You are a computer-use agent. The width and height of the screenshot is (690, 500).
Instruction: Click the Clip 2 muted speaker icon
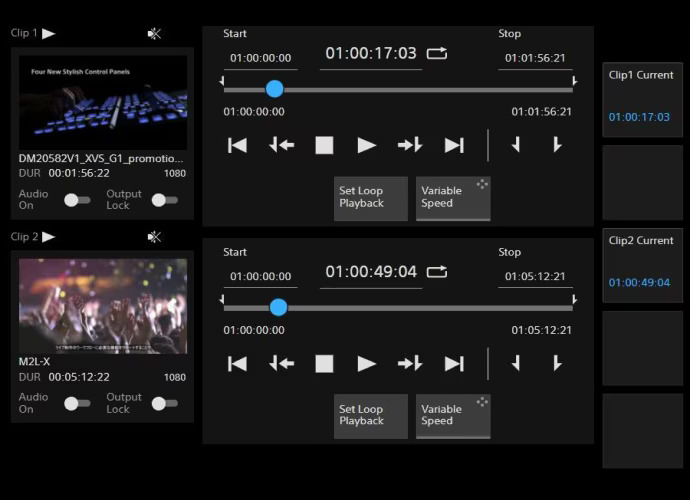click(x=154, y=237)
